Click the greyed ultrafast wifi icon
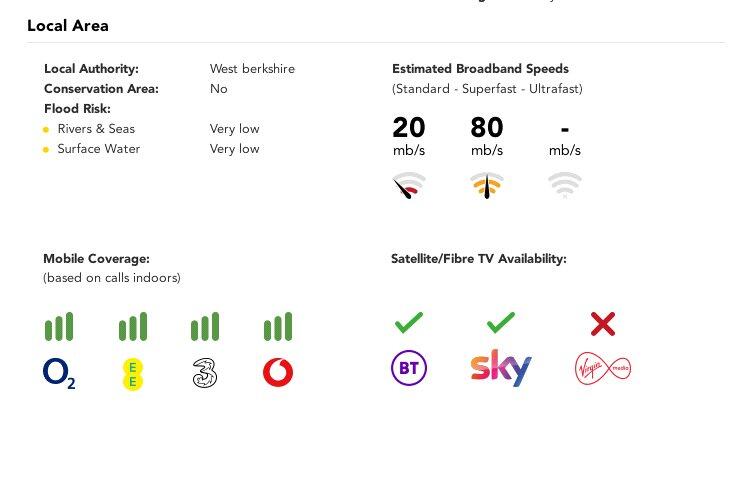754x502 pixels. (x=565, y=185)
